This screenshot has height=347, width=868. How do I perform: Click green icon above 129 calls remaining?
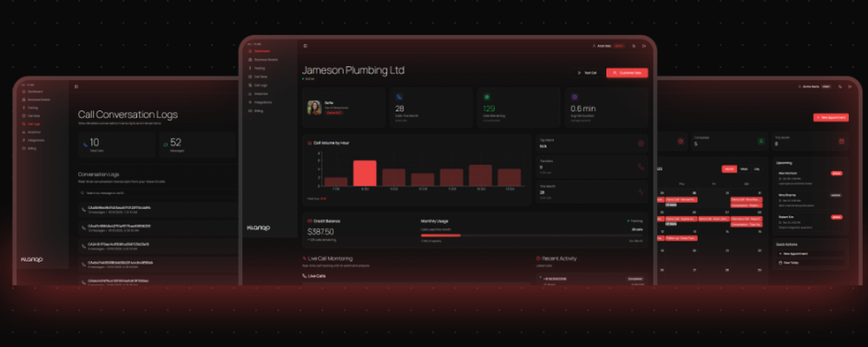[487, 97]
